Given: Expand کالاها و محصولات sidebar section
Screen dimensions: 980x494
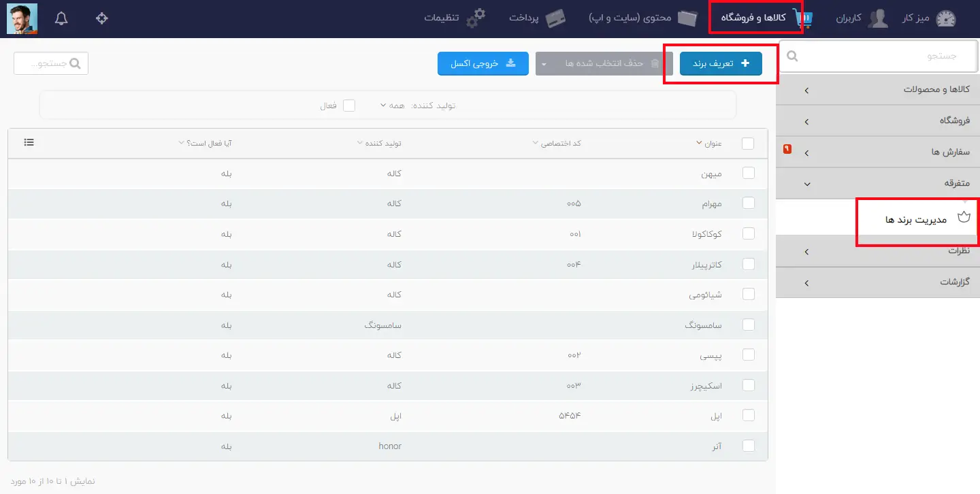Looking at the screenshot, I should [878, 90].
